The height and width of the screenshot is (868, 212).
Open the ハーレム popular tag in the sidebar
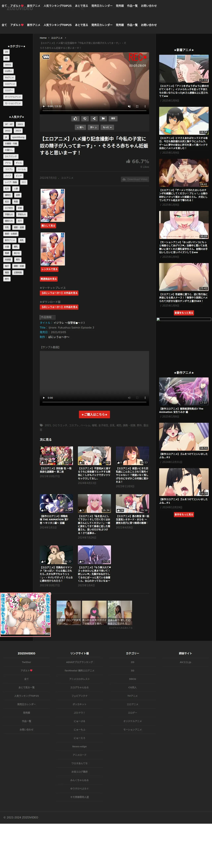[x=22, y=169]
